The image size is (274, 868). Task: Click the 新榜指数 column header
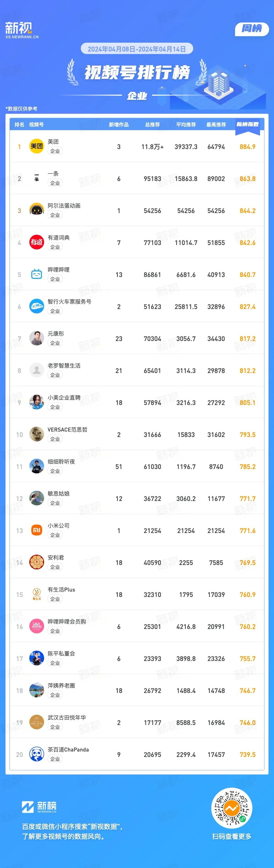coord(248,124)
